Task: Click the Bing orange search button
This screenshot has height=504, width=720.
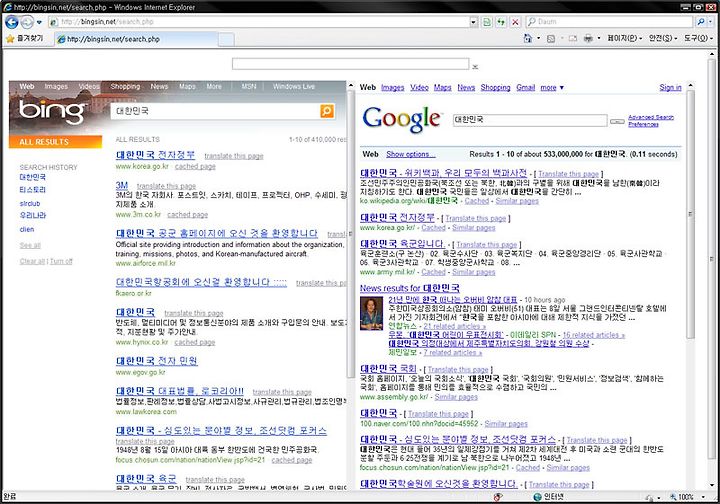Action: pos(326,111)
